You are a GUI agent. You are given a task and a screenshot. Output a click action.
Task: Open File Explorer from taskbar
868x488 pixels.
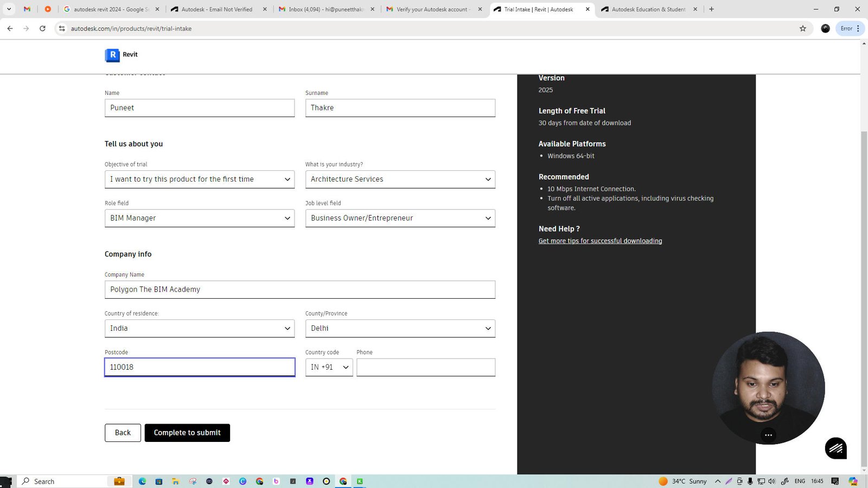[x=176, y=481]
